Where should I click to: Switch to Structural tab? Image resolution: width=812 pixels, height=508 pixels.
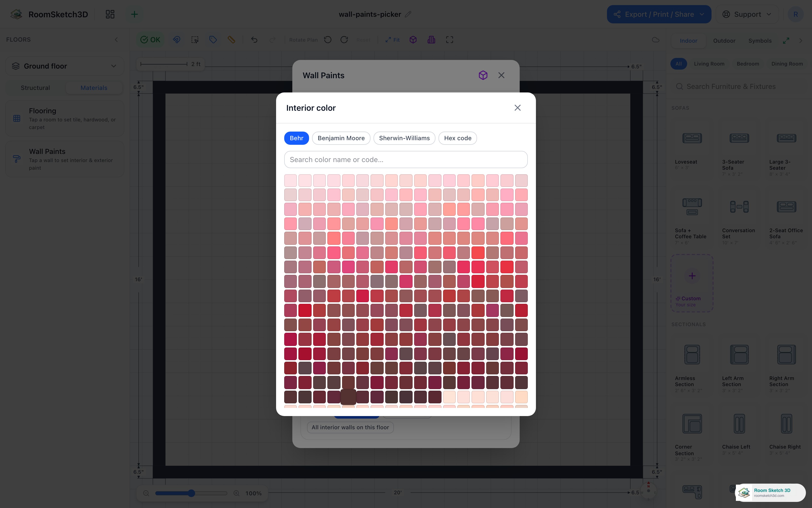(x=35, y=88)
